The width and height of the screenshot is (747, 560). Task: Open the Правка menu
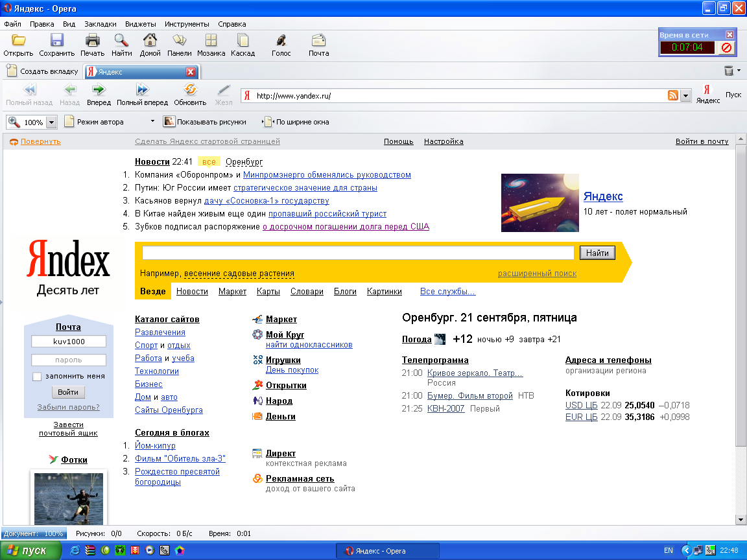[x=42, y=24]
